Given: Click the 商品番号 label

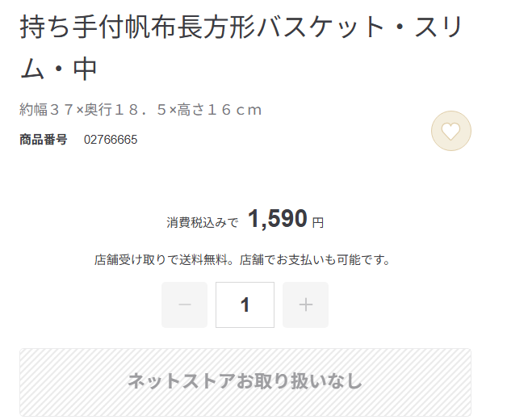Looking at the screenshot, I should [x=44, y=140].
